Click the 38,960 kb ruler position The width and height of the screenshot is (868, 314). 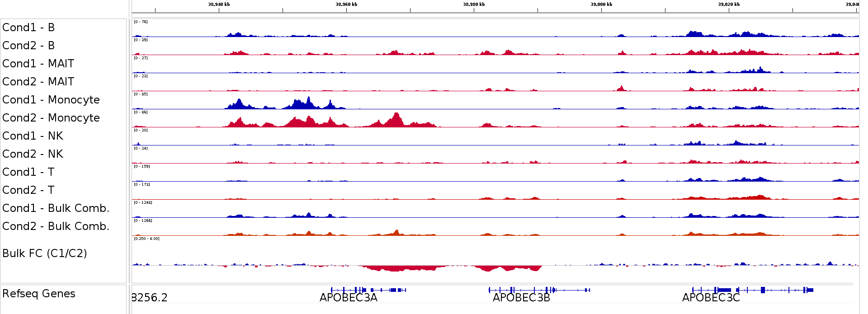point(346,5)
